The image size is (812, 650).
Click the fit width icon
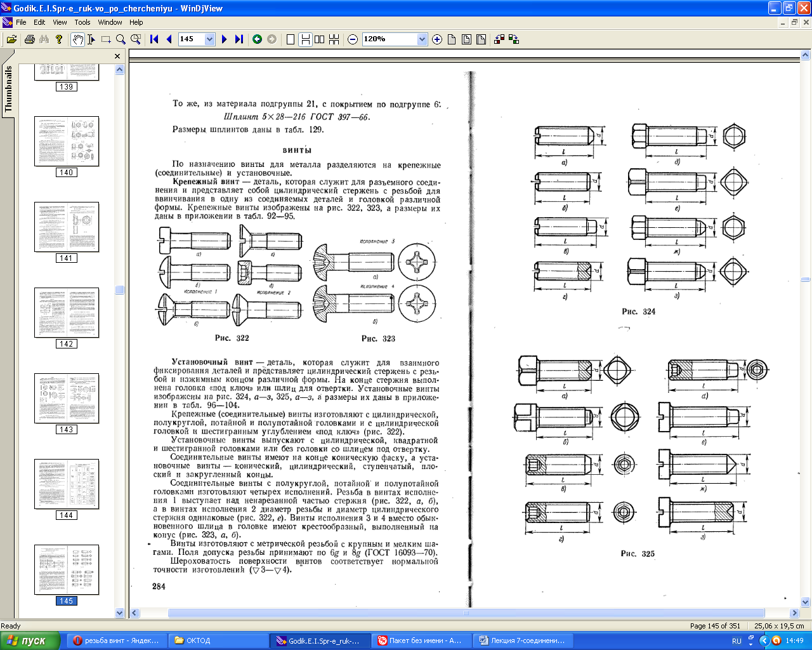pos(481,39)
